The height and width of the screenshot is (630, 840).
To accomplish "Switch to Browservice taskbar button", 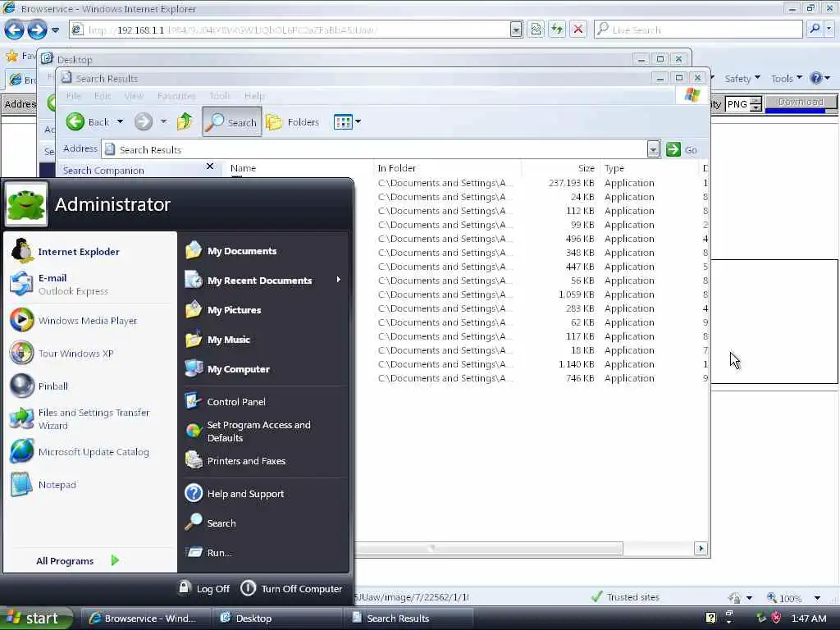I will click(x=146, y=619).
